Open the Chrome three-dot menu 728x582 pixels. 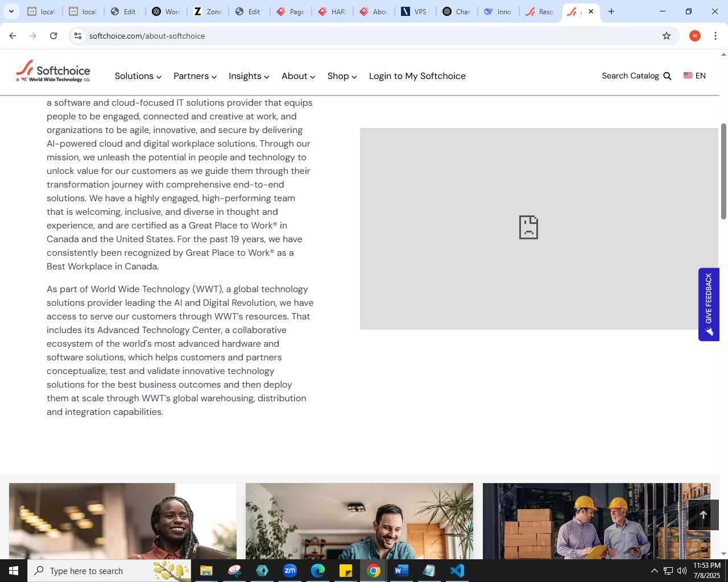click(715, 36)
